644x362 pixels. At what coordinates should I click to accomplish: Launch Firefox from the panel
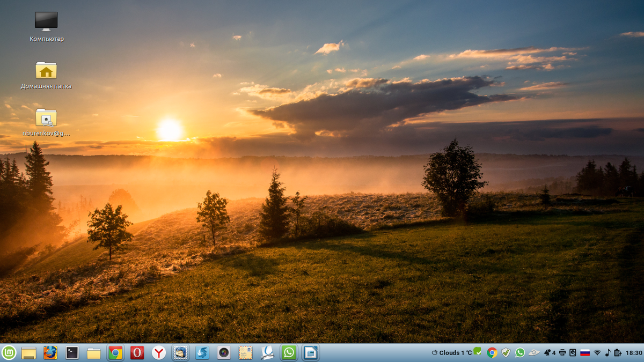[x=50, y=352]
